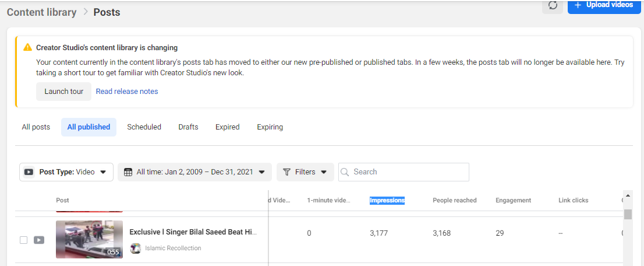Click the impressions value 3,177
Image resolution: width=644 pixels, height=266 pixels.
(x=378, y=233)
